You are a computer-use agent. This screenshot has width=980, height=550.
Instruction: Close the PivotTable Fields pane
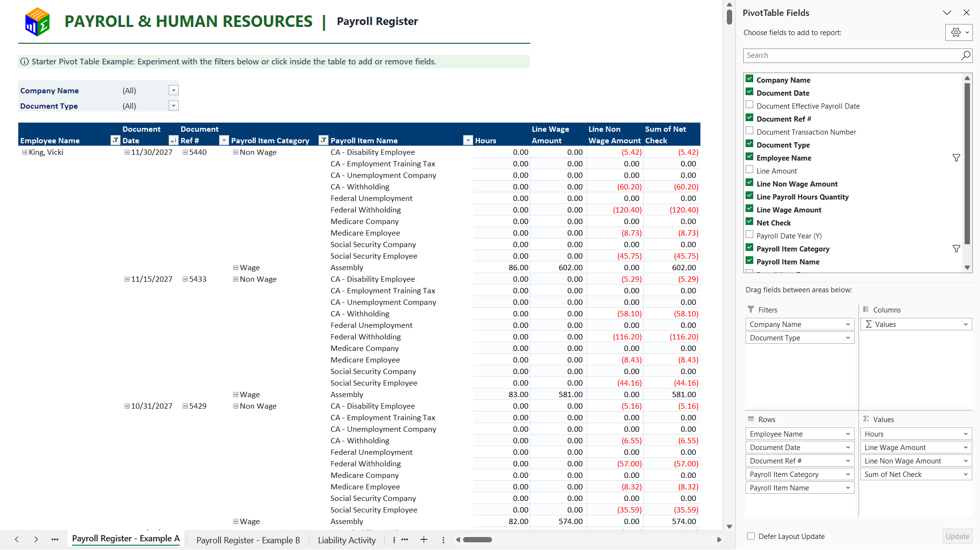tap(967, 13)
